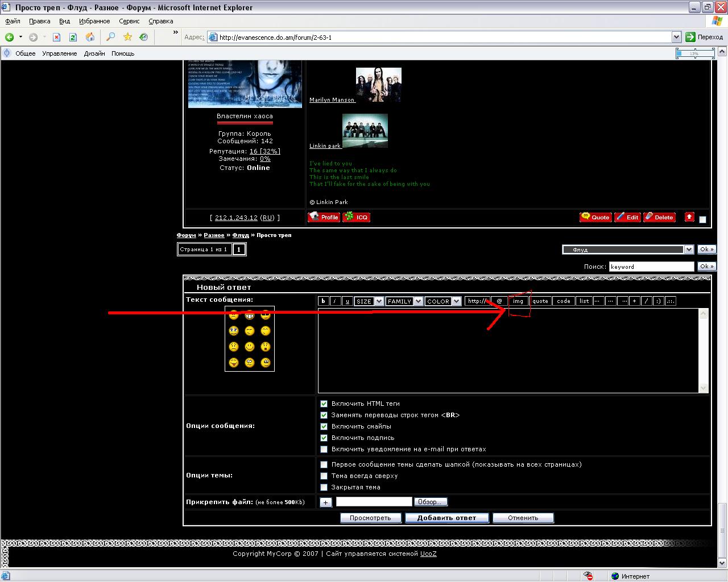
Task: Toggle 'Включить HTML теги' checkbox
Action: [324, 404]
